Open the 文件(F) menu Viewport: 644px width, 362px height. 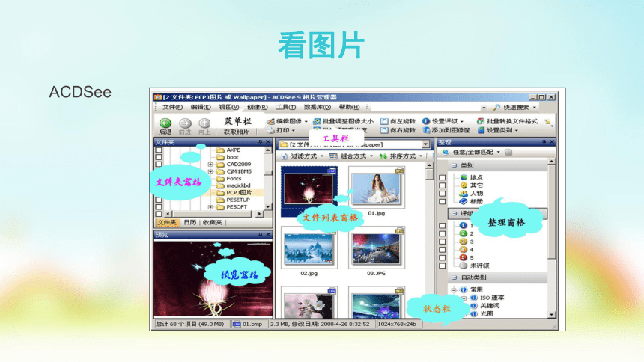pyautogui.click(x=172, y=107)
